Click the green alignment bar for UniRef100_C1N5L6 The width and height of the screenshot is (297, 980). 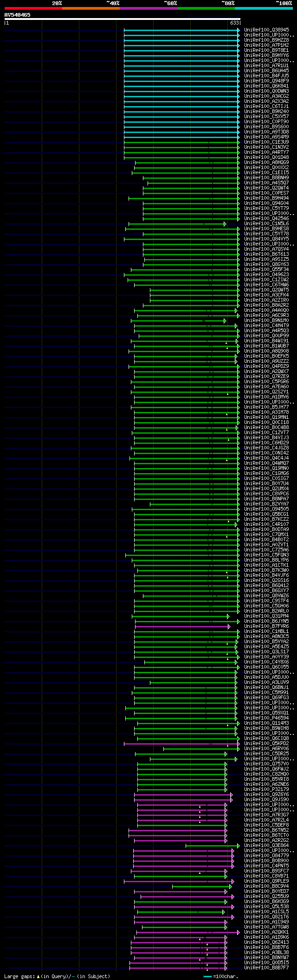[x=177, y=224]
